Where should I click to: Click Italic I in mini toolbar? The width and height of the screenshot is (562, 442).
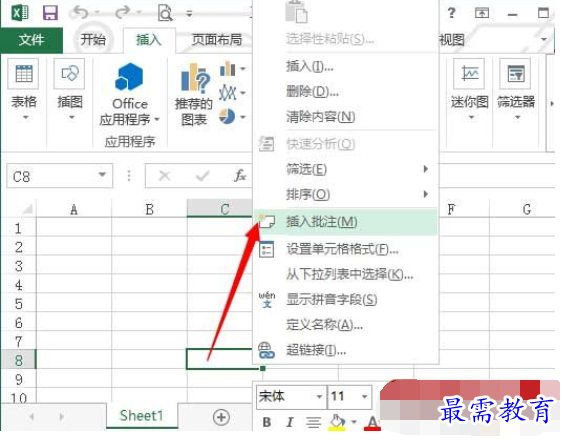[290, 422]
